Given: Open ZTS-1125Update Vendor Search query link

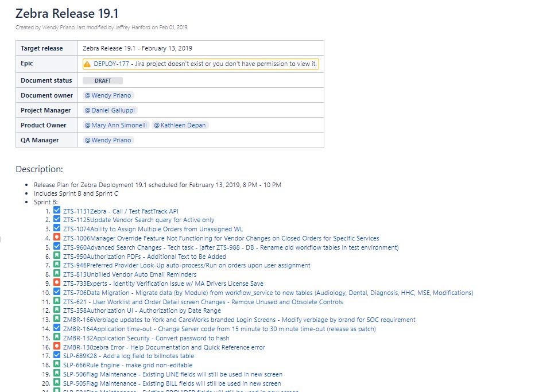Looking at the screenshot, I should (138, 220).
